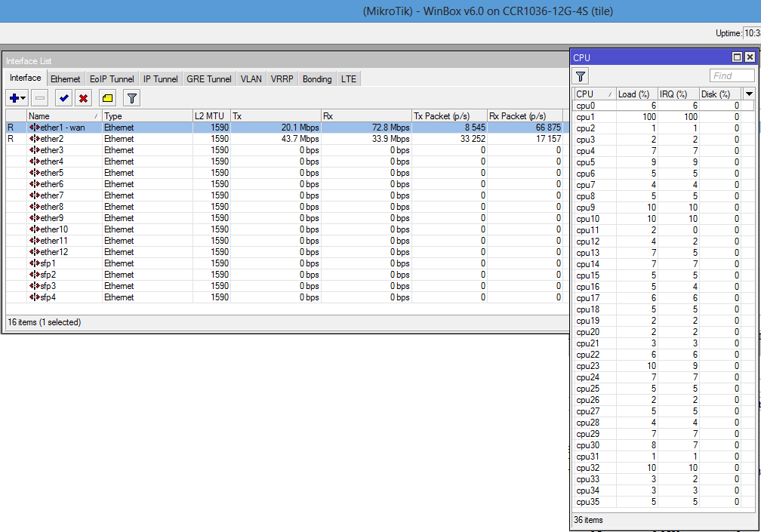Sort by the Disk (%) column header
Viewport: 761px width, 532px height.
pyautogui.click(x=719, y=94)
